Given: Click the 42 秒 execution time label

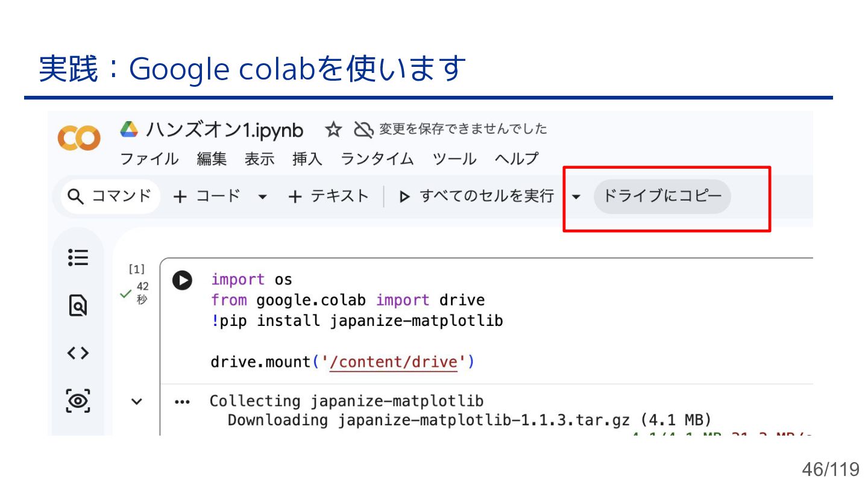Looking at the screenshot, I should 142,293.
